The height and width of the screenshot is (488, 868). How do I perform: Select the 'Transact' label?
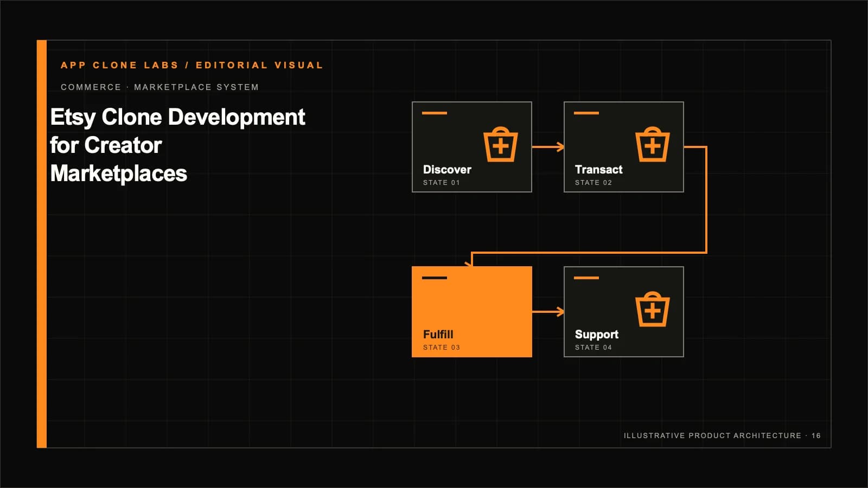[x=598, y=169]
